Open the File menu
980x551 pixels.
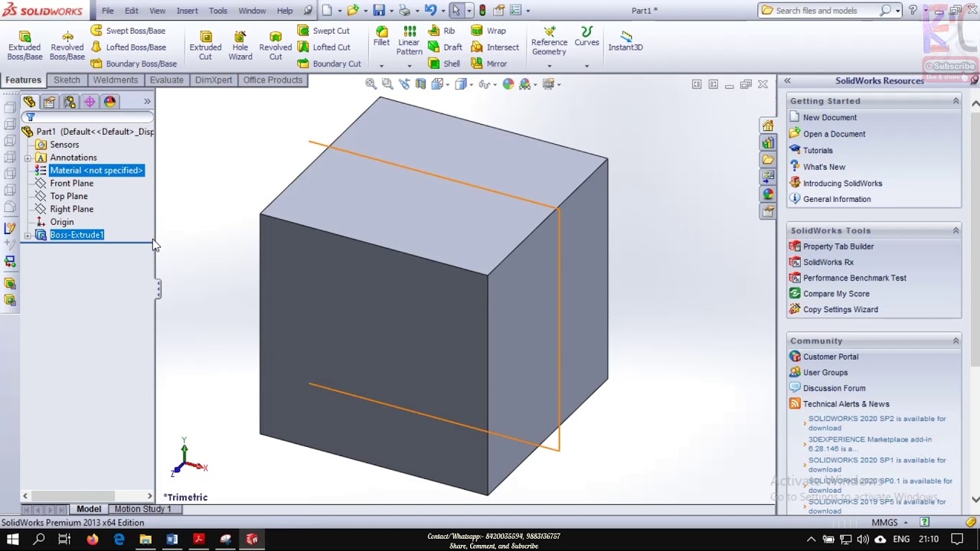[108, 11]
